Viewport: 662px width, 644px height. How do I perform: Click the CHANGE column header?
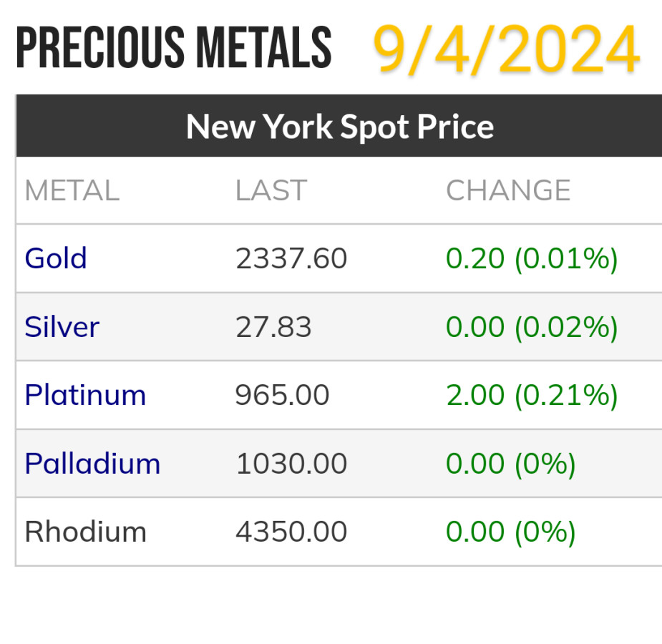[508, 190]
